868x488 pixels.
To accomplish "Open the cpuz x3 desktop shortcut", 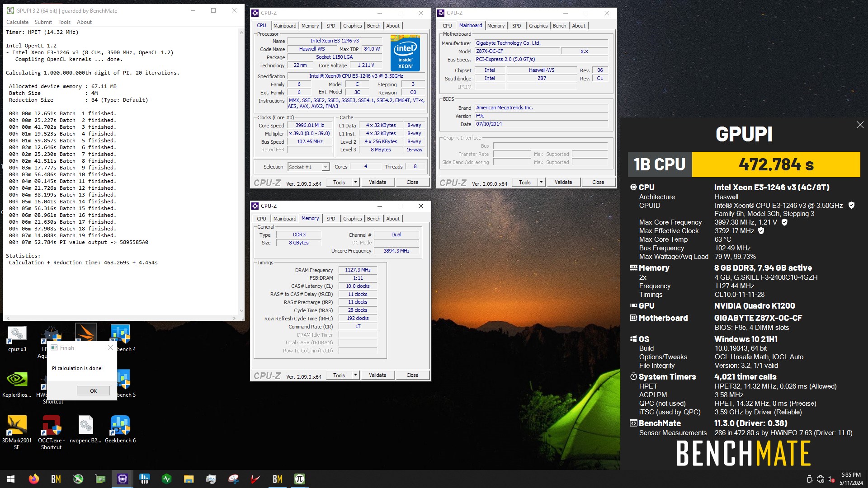I will [17, 338].
